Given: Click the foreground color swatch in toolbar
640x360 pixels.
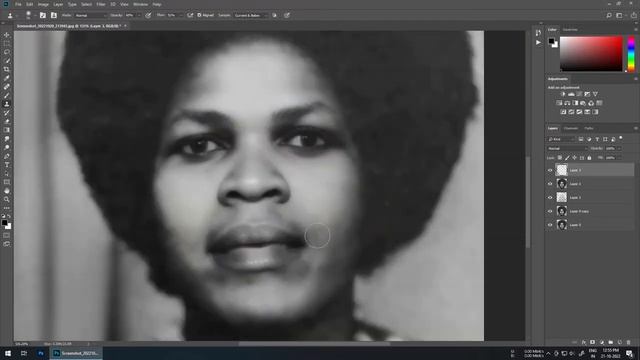Looking at the screenshot, I should pos(4,223).
